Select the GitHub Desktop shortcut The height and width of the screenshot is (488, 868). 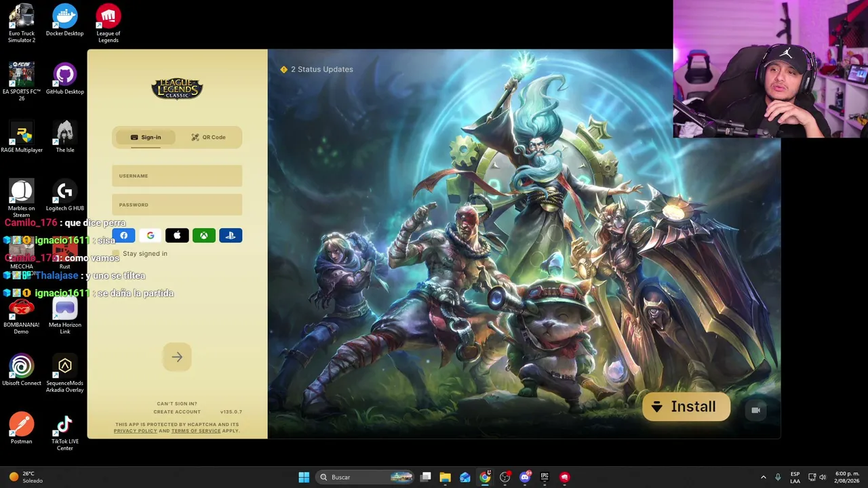[x=65, y=79]
